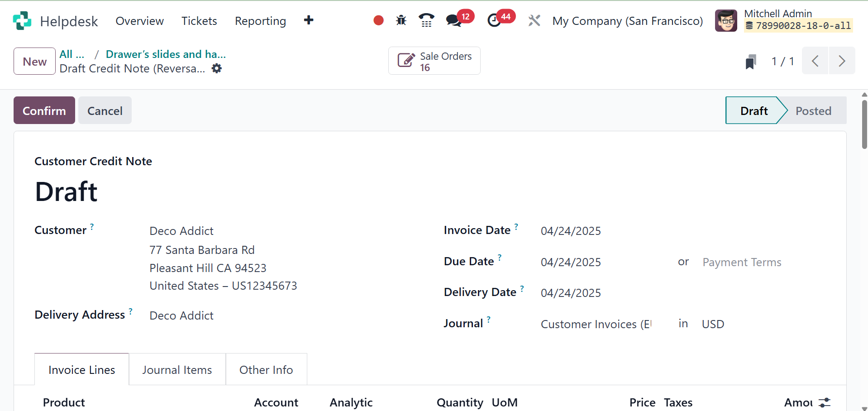Click the bookmark icon near pager
868x411 pixels.
(751, 62)
